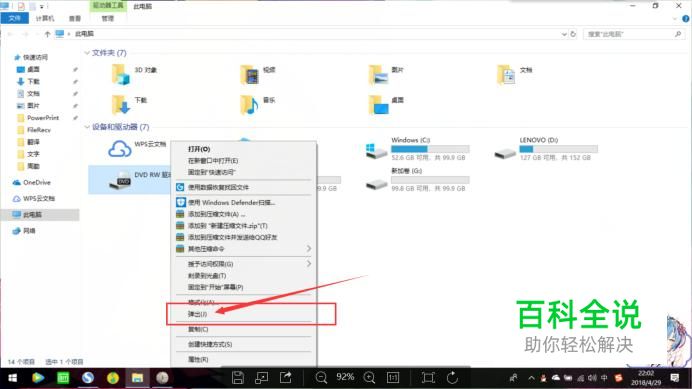Click the Windows (C:) storage usage bar
Image resolution: width=692 pixels, height=389 pixels.
(x=430, y=149)
